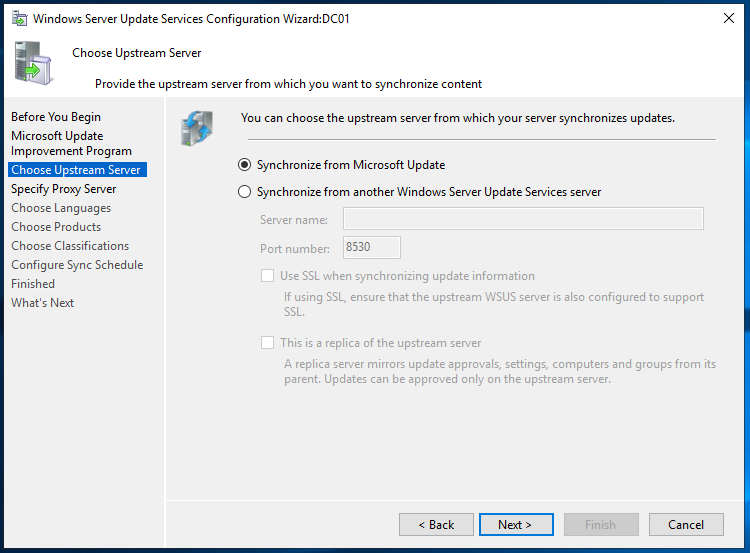The image size is (750, 553).
Task: Click the server icon in the header
Action: pyautogui.click(x=33, y=63)
